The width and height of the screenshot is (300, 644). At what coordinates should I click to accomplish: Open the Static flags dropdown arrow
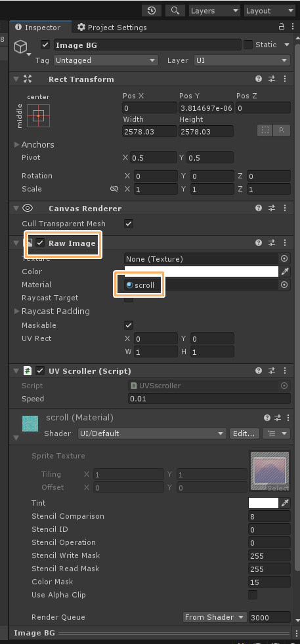(x=287, y=45)
